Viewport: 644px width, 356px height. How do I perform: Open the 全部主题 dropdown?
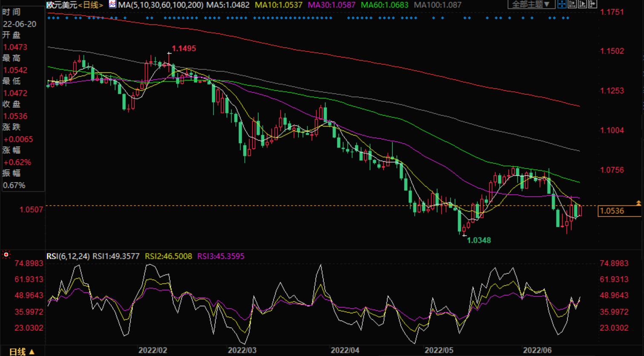coord(531,4)
